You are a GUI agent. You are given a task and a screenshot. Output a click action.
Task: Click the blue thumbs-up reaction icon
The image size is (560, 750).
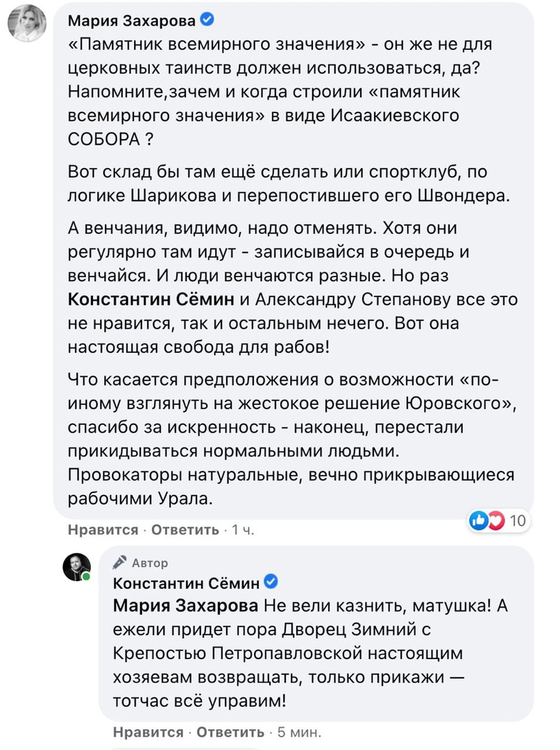click(x=478, y=520)
